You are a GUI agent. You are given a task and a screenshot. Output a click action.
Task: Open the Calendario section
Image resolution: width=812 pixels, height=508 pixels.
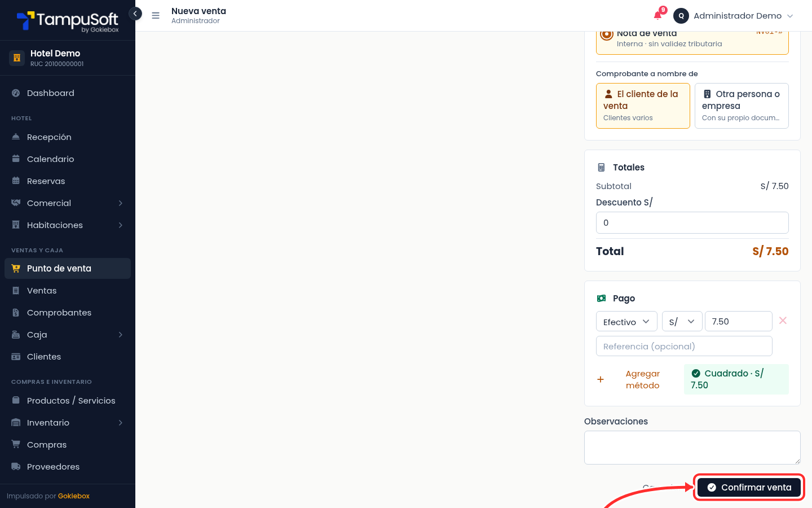point(68,159)
